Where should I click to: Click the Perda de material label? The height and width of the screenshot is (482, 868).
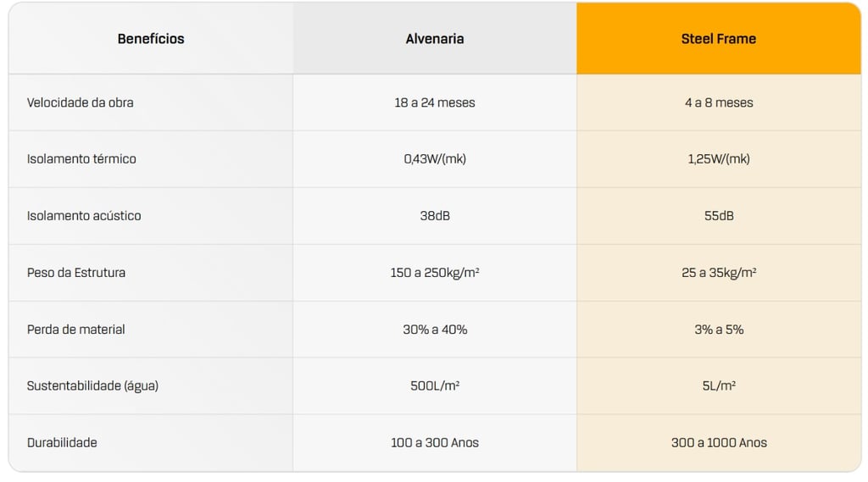[x=76, y=330]
